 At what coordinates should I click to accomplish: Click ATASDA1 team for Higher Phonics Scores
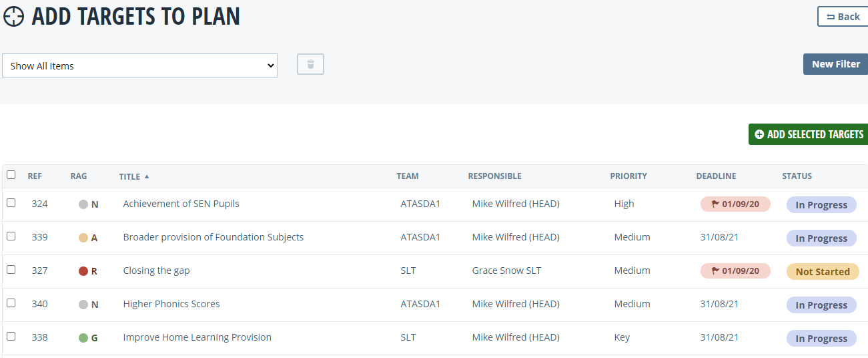click(420, 304)
